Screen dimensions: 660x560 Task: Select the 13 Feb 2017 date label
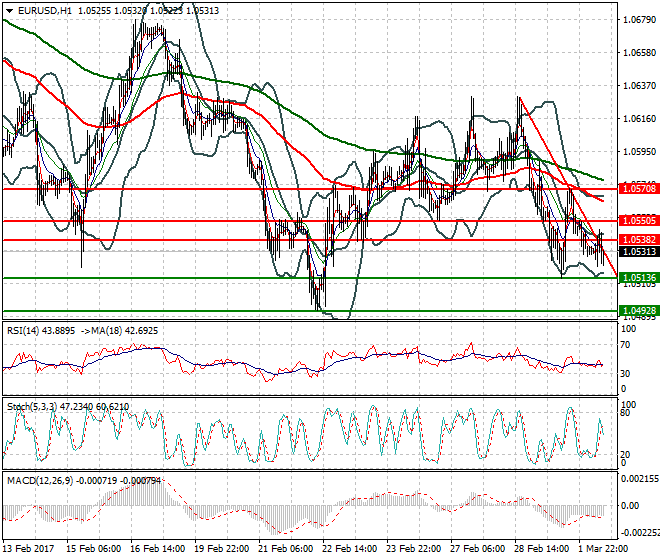[29, 549]
